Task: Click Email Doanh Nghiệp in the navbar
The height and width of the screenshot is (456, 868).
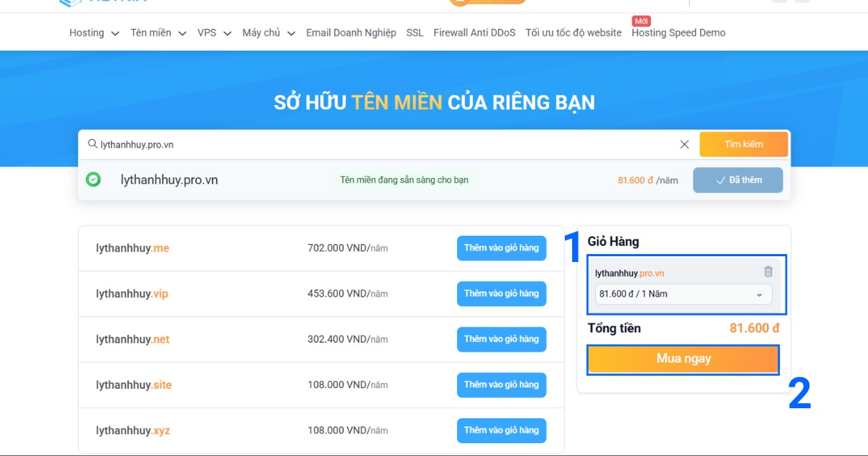Action: click(351, 33)
